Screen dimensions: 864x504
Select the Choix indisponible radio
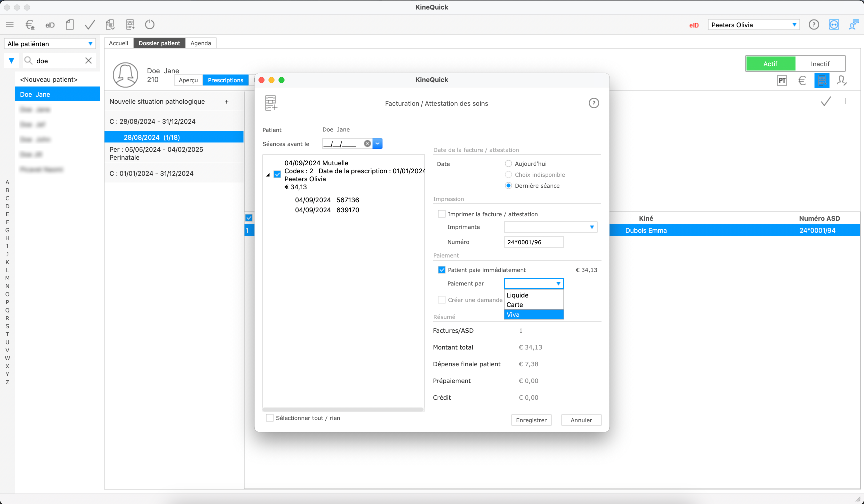(508, 174)
